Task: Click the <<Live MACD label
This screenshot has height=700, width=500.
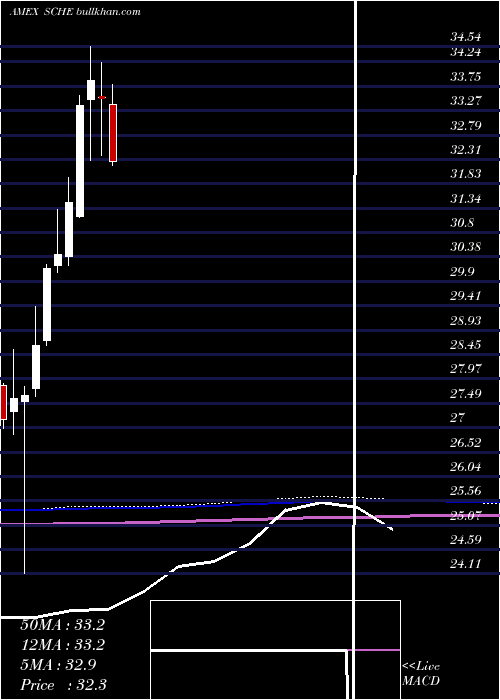Action: [421, 674]
